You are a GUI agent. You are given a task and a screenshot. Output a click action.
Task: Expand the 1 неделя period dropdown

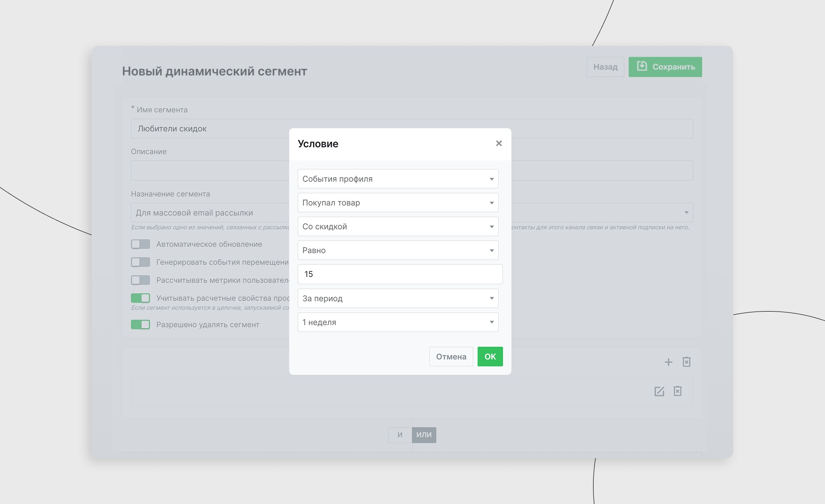click(398, 322)
